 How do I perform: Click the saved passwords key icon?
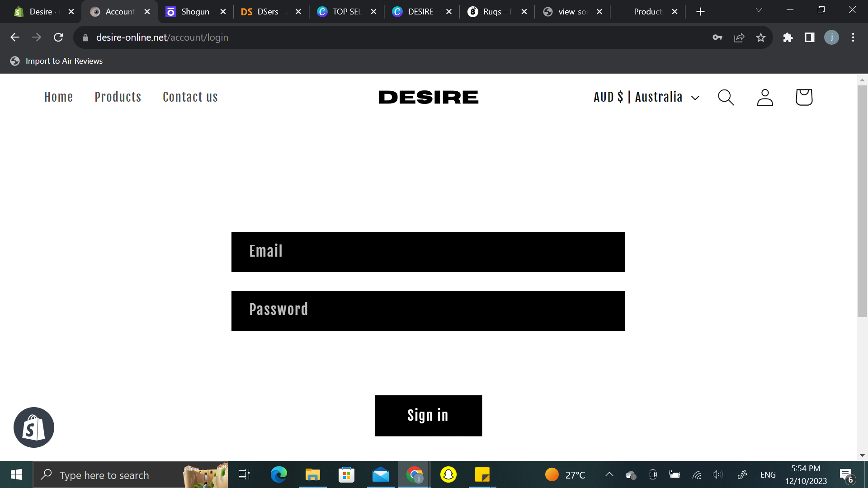pos(717,38)
